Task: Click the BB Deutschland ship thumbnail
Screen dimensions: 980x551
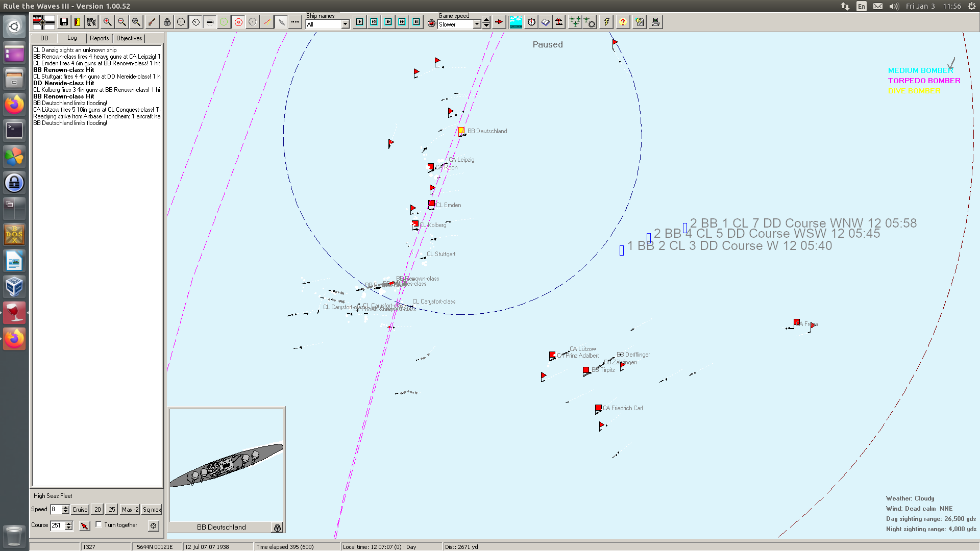Action: (227, 465)
